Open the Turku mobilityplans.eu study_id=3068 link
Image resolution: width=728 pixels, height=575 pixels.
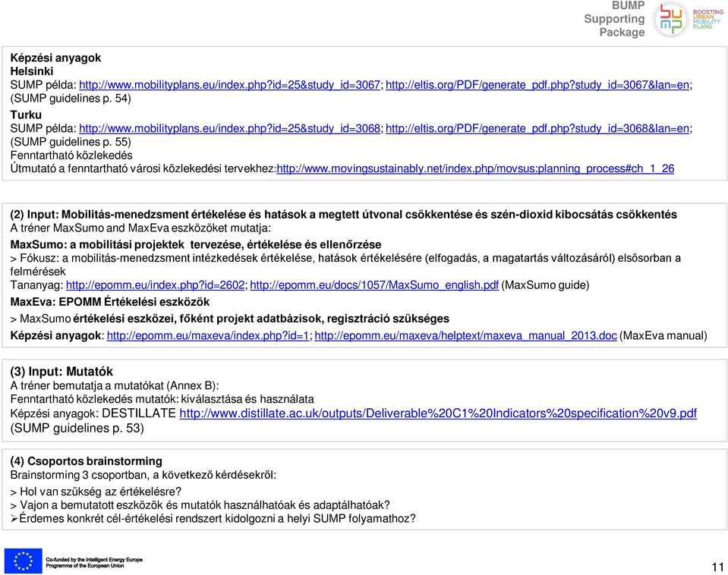click(x=229, y=128)
